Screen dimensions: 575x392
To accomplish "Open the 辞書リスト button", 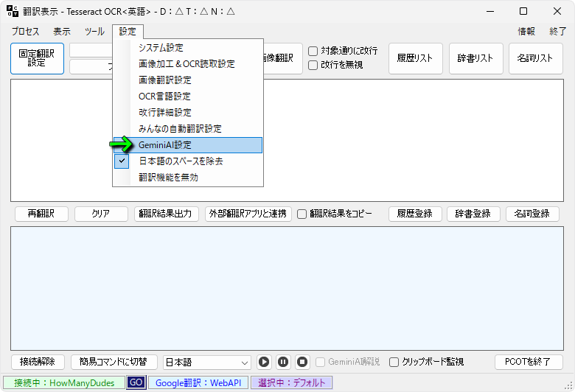I will [x=475, y=58].
